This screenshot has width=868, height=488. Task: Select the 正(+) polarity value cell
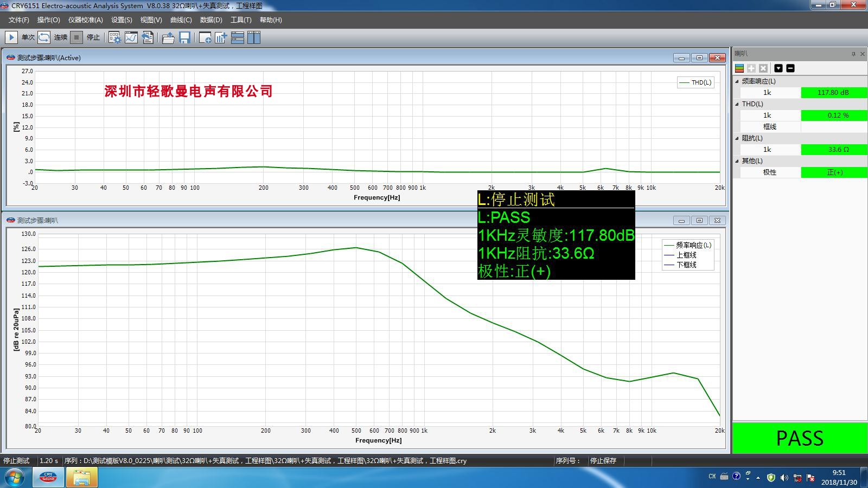(x=834, y=172)
